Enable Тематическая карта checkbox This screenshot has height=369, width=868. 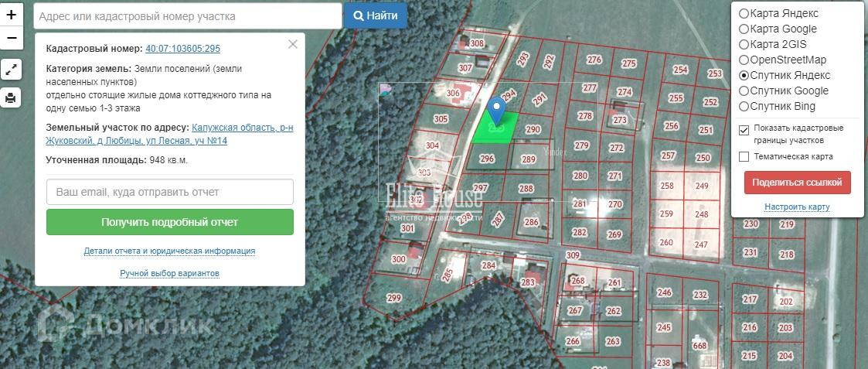pos(744,157)
